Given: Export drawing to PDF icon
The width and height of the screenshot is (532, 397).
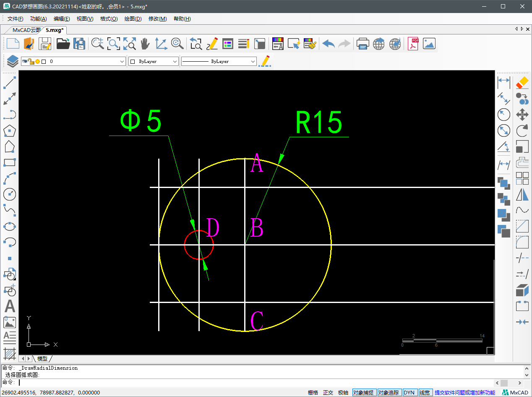Looking at the screenshot, I should pyautogui.click(x=413, y=44).
